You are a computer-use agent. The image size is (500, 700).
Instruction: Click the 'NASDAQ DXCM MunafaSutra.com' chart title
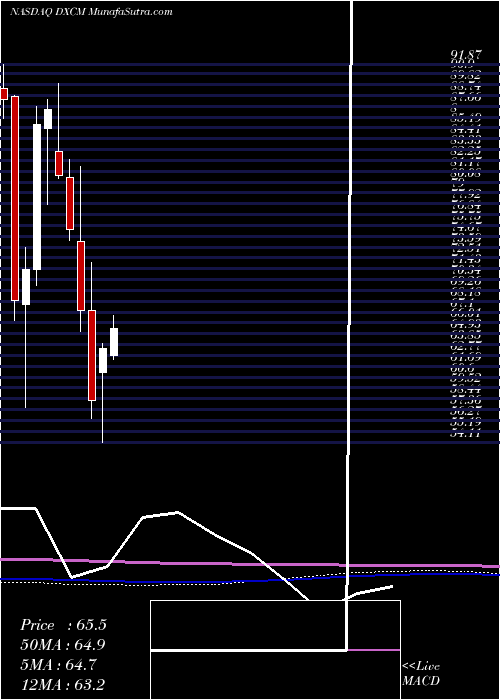91,12
